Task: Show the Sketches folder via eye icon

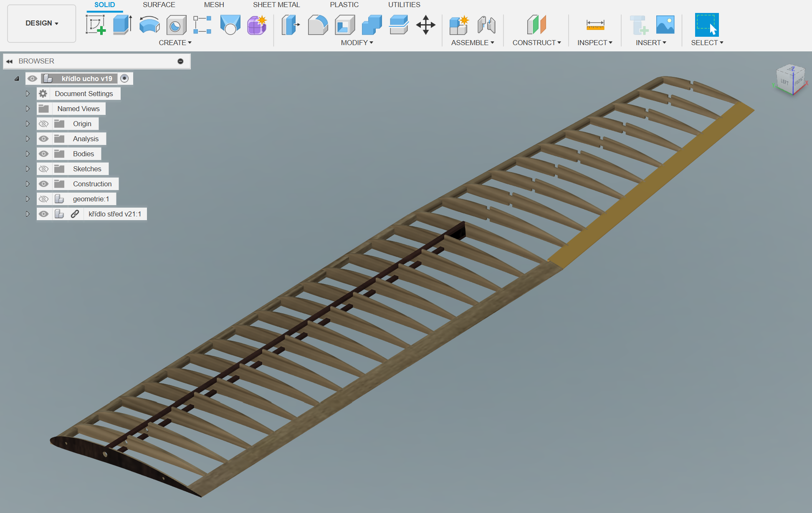Action: click(x=43, y=169)
